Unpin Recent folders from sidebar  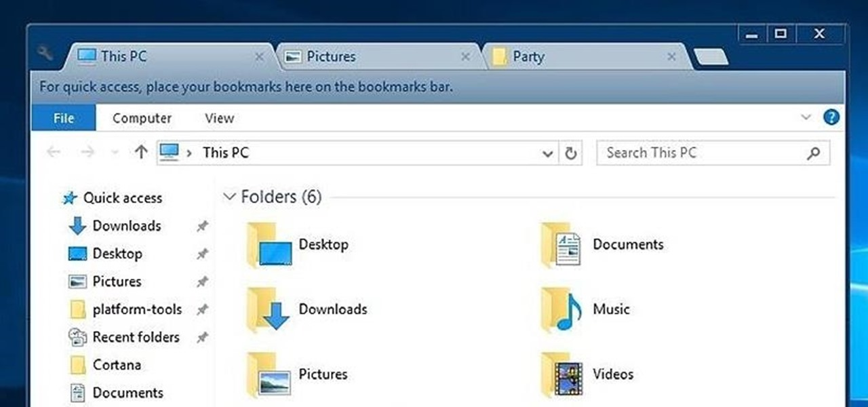click(x=201, y=337)
